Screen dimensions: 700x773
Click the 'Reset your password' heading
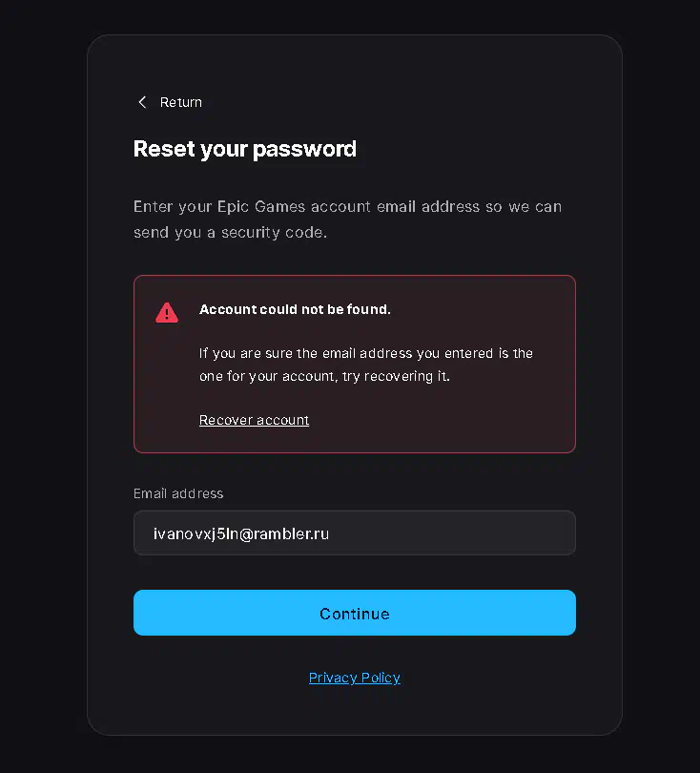coord(245,150)
